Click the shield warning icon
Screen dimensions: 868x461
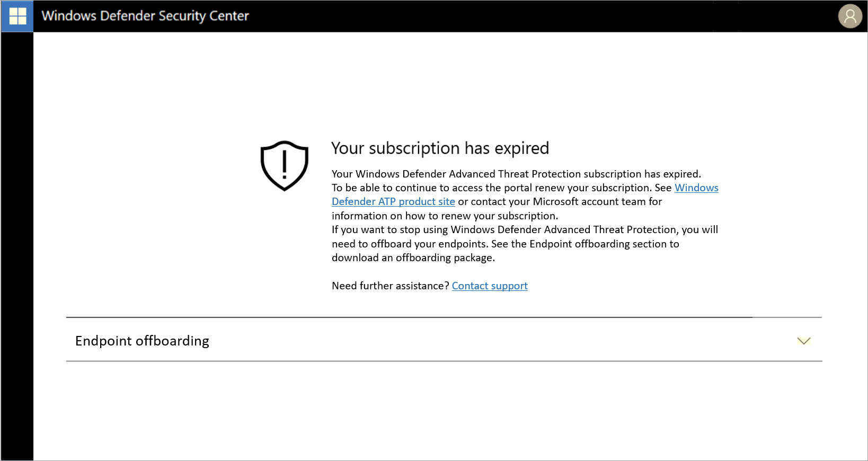click(x=285, y=165)
